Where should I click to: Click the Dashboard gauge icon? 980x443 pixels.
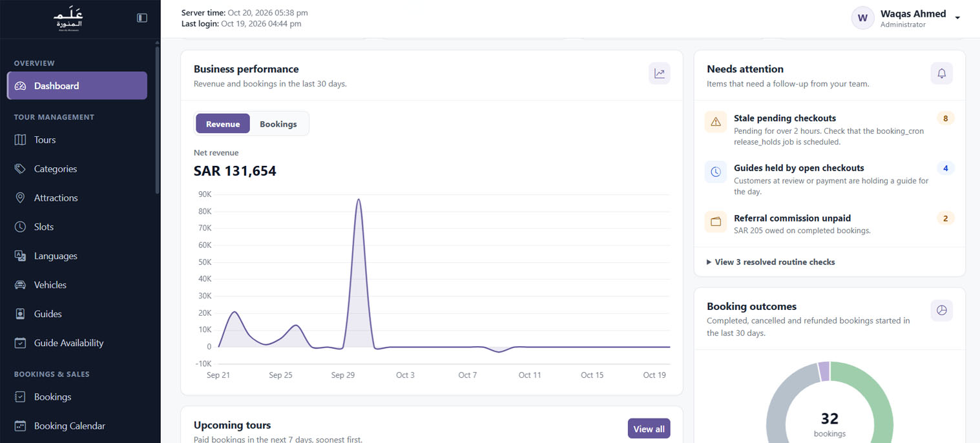20,86
